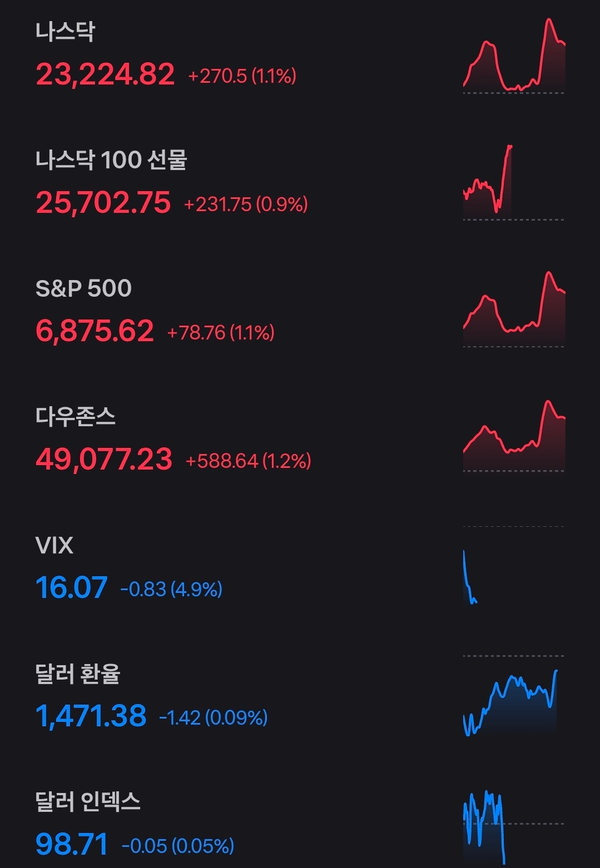This screenshot has height=868, width=600.
Task: Click the S&P 500 change +78.76 (1.1%)
Action: coord(221,333)
